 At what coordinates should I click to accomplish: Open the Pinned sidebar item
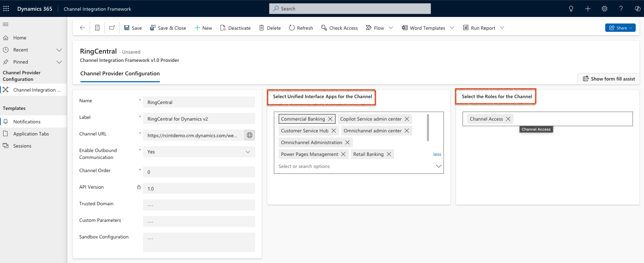(x=21, y=62)
